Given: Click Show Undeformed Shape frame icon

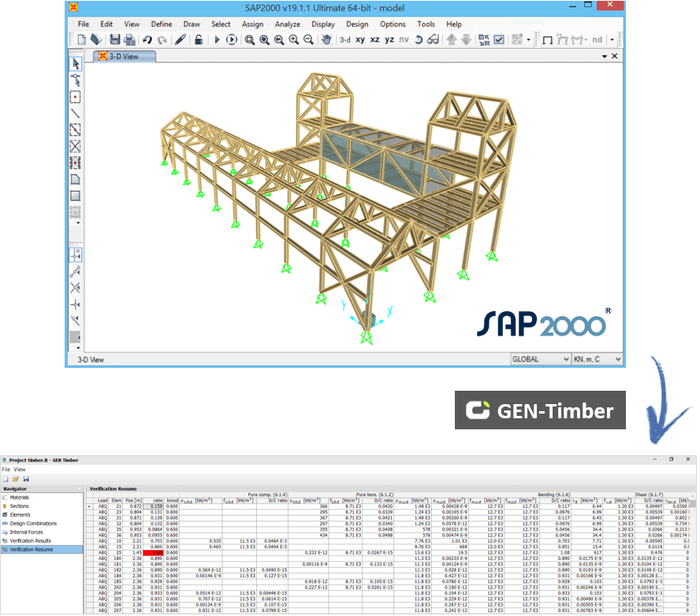Looking at the screenshot, I should coord(547,40).
